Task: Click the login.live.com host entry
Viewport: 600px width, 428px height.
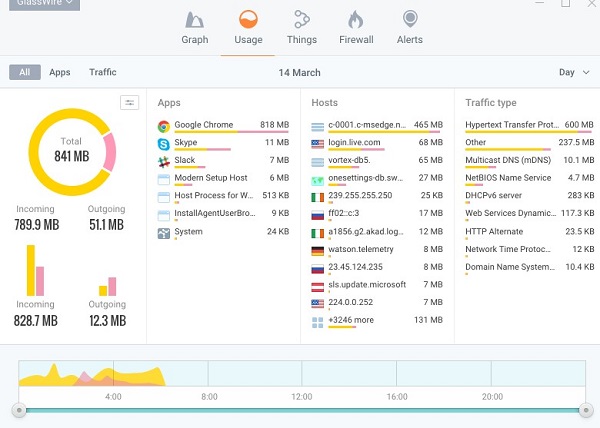Action: (x=357, y=144)
